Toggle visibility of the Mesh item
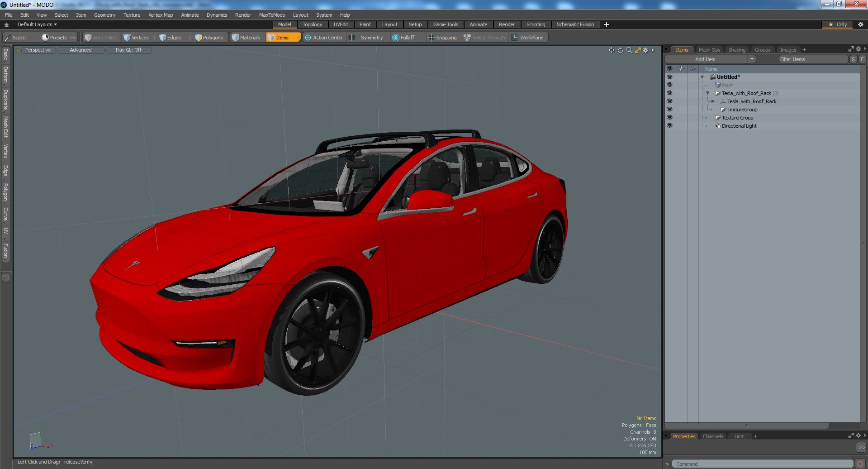This screenshot has width=868, height=469. [x=669, y=85]
